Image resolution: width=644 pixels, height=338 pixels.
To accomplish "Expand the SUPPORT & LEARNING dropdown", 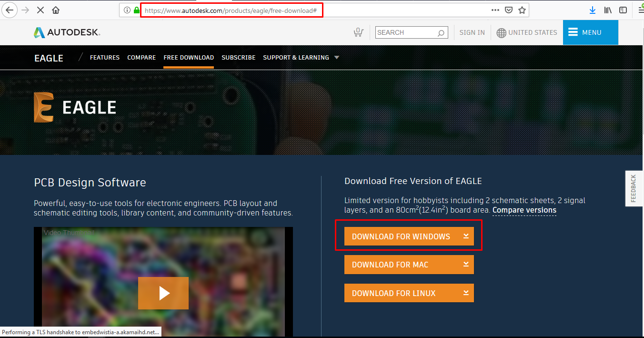I will coord(301,57).
